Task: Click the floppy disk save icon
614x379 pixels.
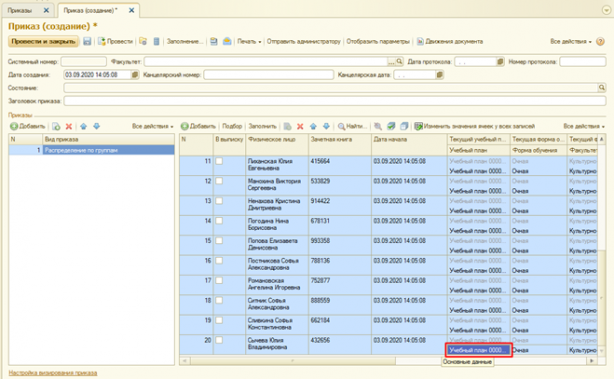Action: click(87, 41)
